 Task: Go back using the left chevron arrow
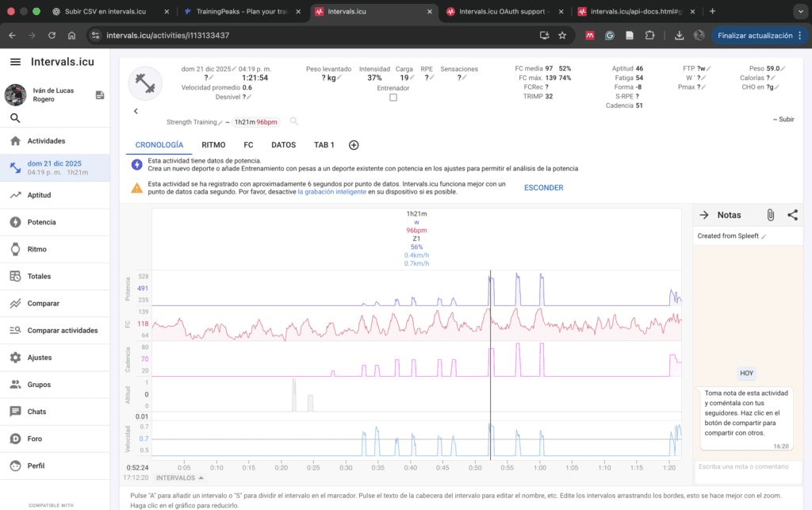pyautogui.click(x=136, y=111)
